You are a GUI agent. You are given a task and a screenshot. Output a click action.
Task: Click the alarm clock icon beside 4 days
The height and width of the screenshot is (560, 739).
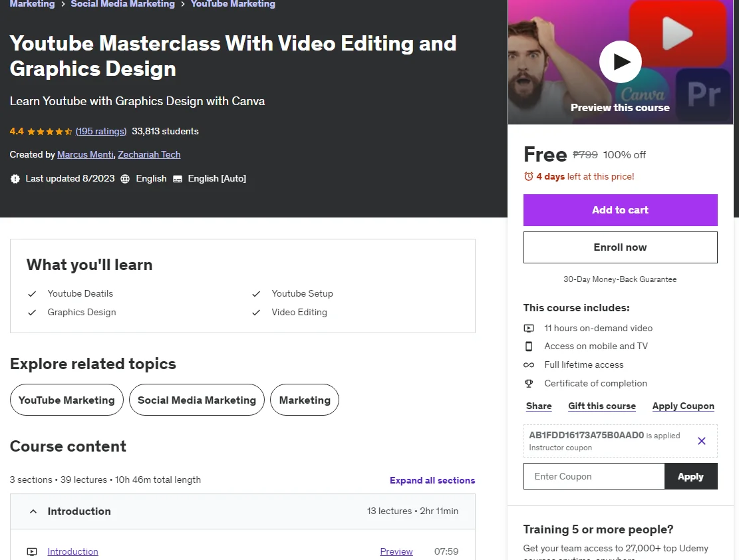(529, 176)
